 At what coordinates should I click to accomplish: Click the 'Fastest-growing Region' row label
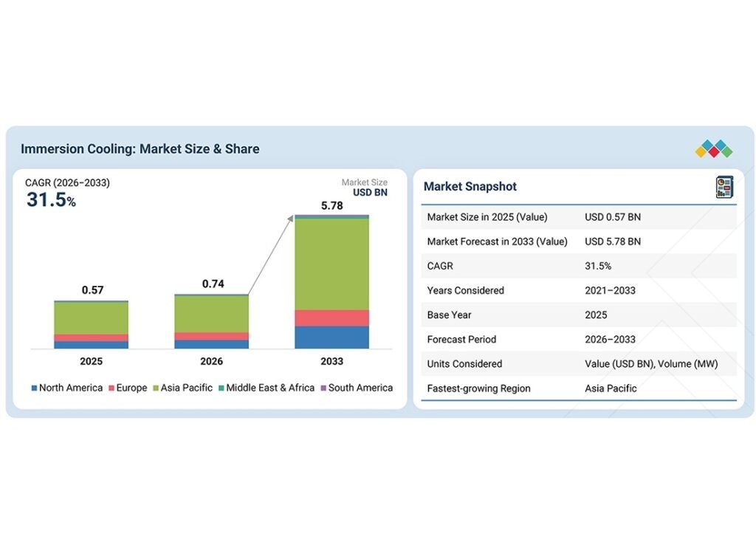(x=478, y=388)
